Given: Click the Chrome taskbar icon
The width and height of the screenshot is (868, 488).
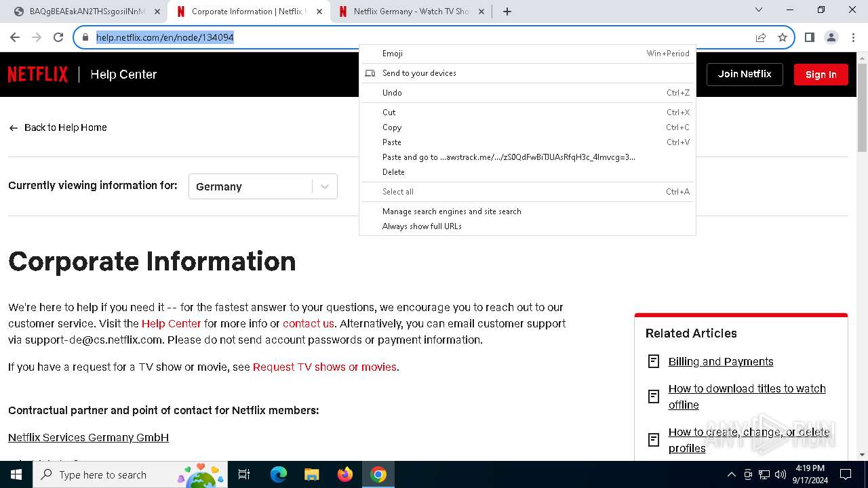Looking at the screenshot, I should (x=378, y=474).
